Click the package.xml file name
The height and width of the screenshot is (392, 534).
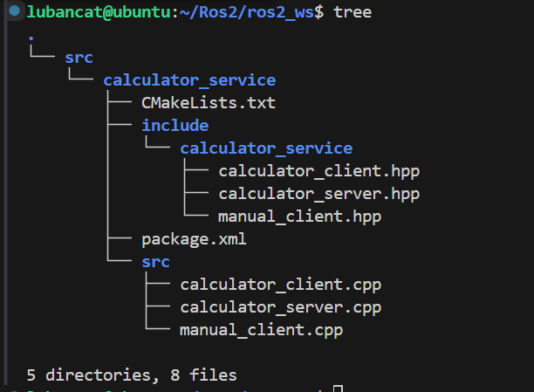(x=194, y=239)
